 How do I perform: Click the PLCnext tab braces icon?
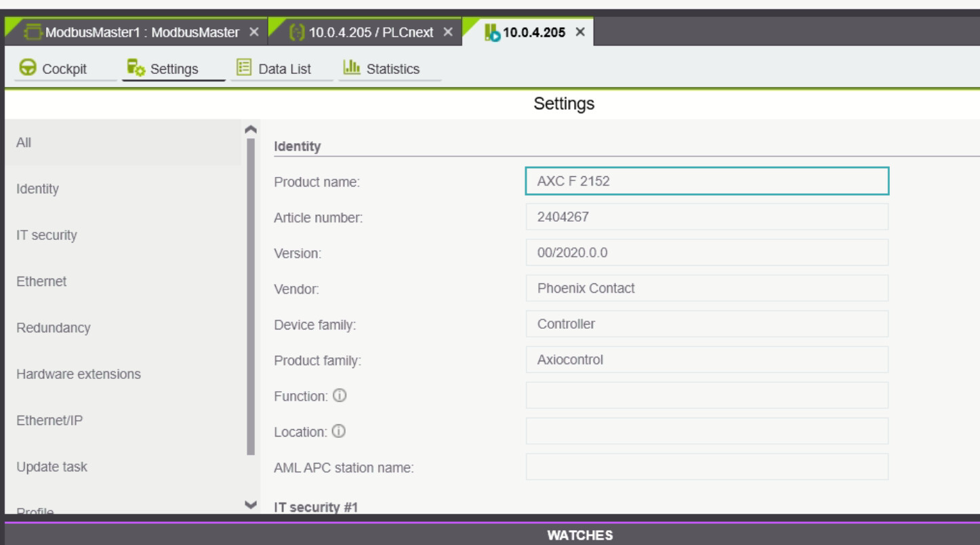pyautogui.click(x=297, y=32)
